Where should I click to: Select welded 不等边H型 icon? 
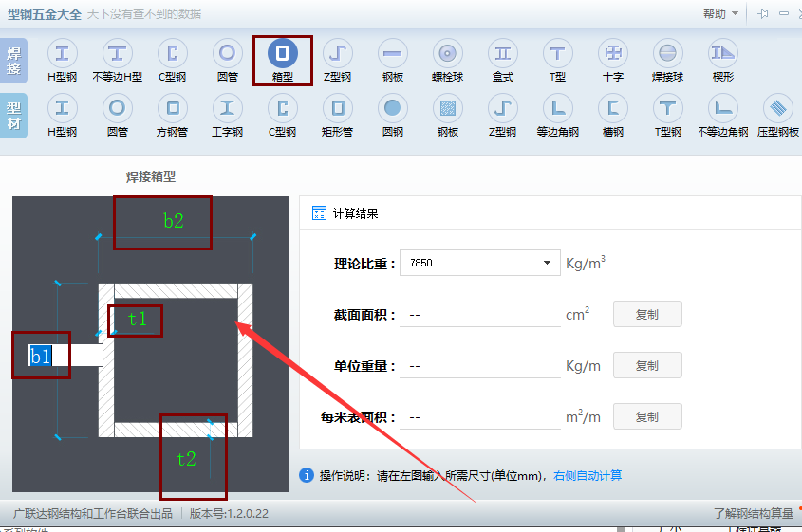pyautogui.click(x=117, y=53)
